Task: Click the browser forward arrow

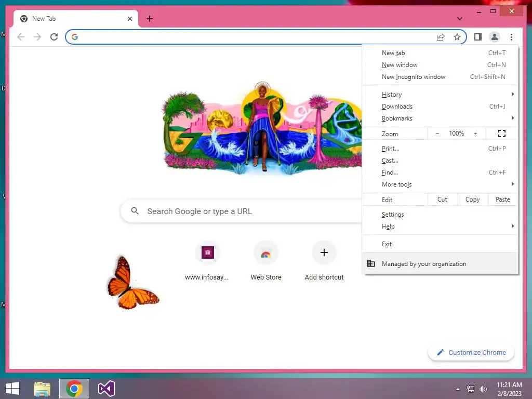Action: point(37,37)
